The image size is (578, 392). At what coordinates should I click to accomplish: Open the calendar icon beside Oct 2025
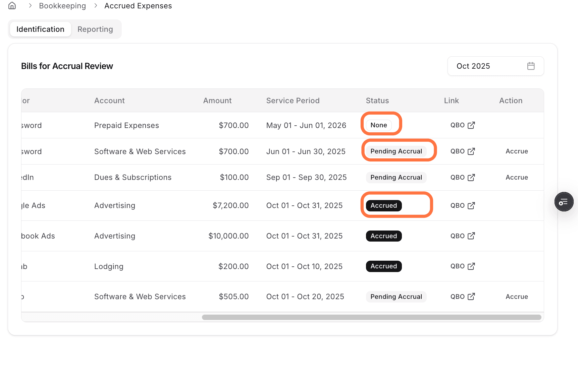[x=531, y=66]
